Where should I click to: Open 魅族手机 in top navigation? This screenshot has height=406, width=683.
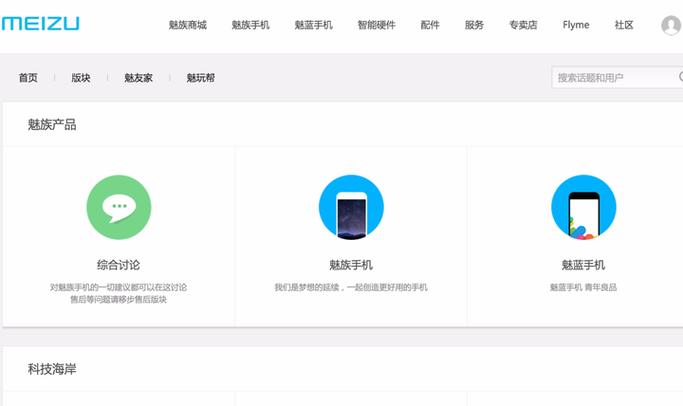pos(250,25)
